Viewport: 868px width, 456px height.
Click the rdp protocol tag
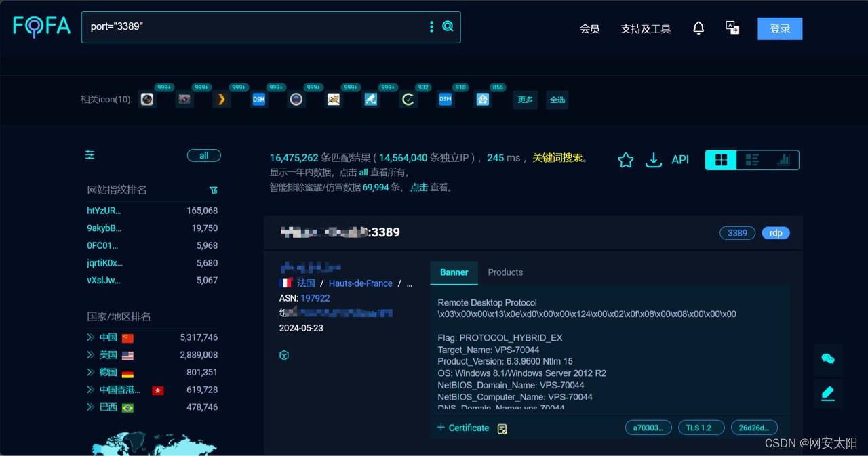click(x=776, y=233)
